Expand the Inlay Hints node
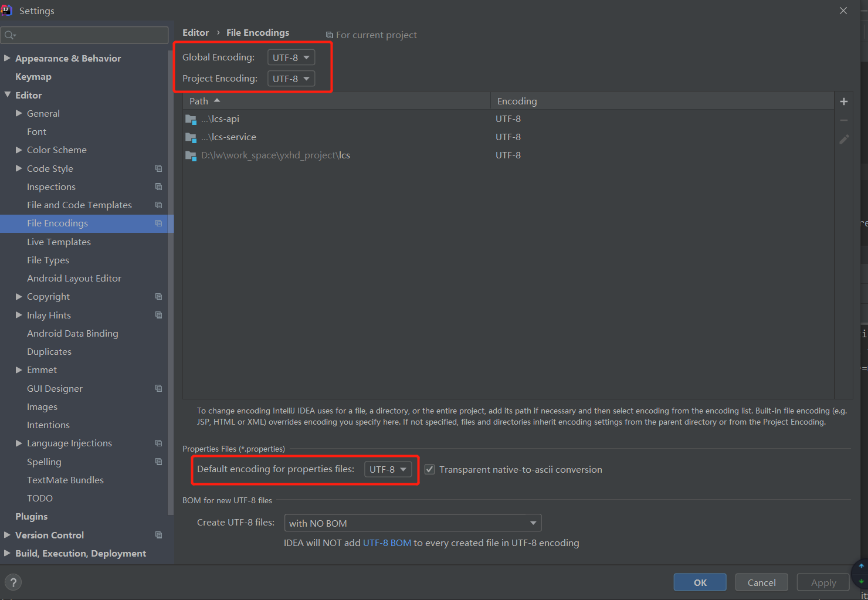Screen dimensions: 868x600 click(19, 315)
